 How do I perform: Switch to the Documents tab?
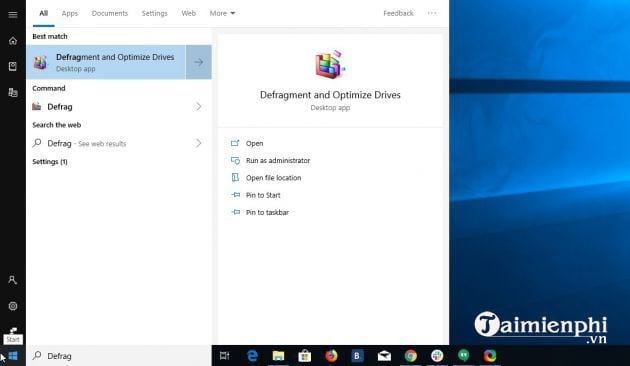110,13
